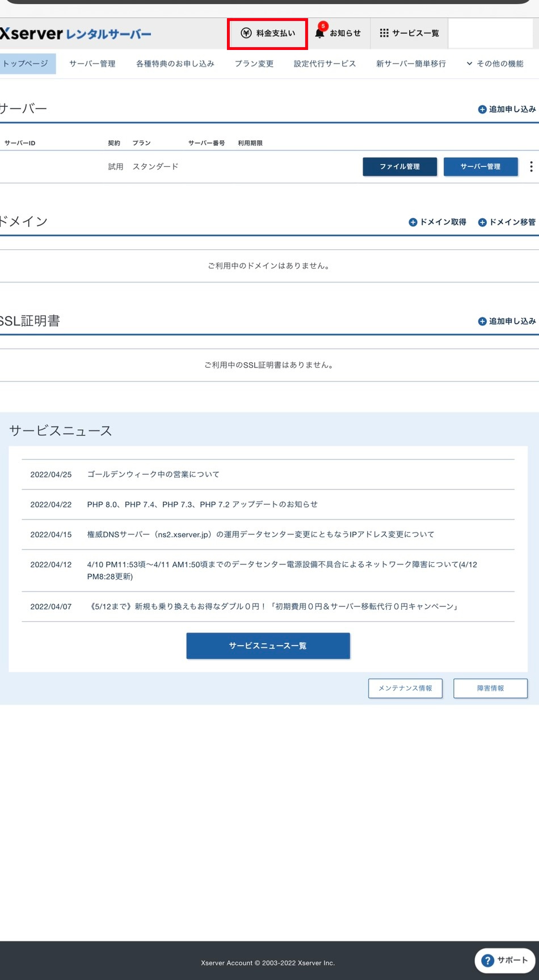Image resolution: width=539 pixels, height=980 pixels.
Task: Click the 利用期限 column header
Action: pos(250,143)
